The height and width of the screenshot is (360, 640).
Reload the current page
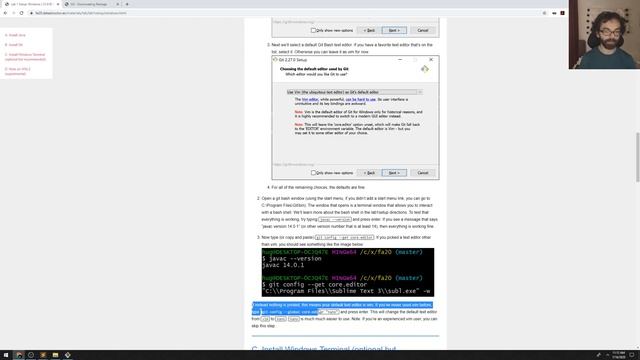click(22, 13)
